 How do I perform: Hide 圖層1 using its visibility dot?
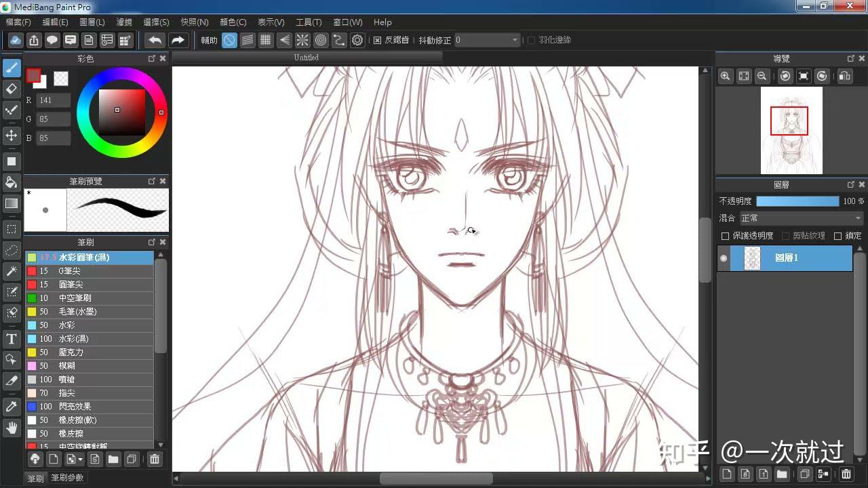coord(724,258)
